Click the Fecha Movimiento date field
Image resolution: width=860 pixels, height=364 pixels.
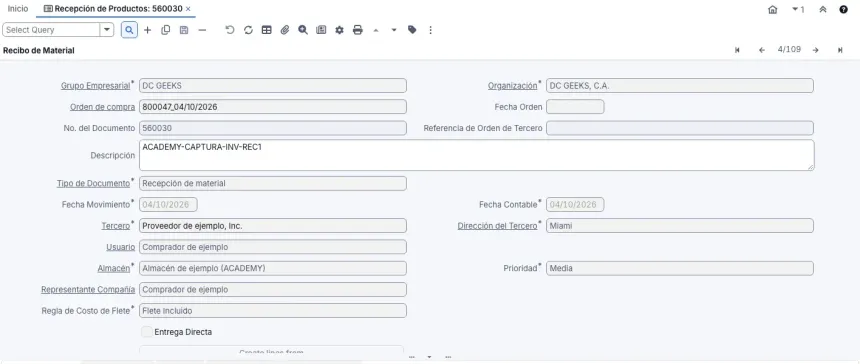pyautogui.click(x=168, y=204)
